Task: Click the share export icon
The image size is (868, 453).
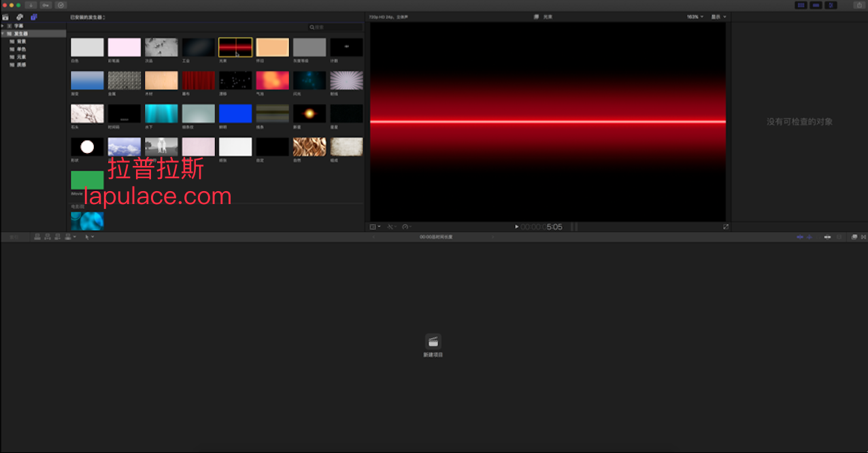Action: coord(858,5)
